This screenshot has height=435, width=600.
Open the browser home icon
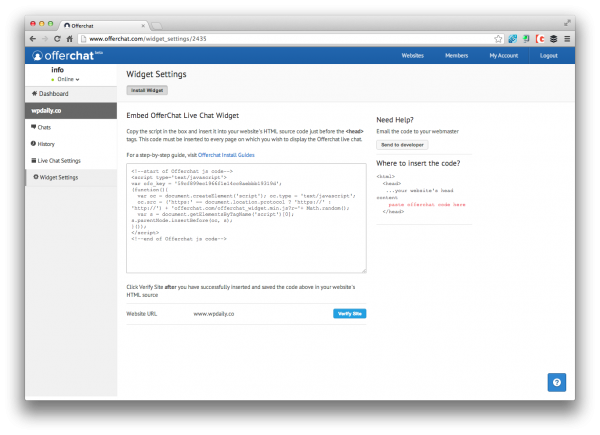click(x=70, y=39)
